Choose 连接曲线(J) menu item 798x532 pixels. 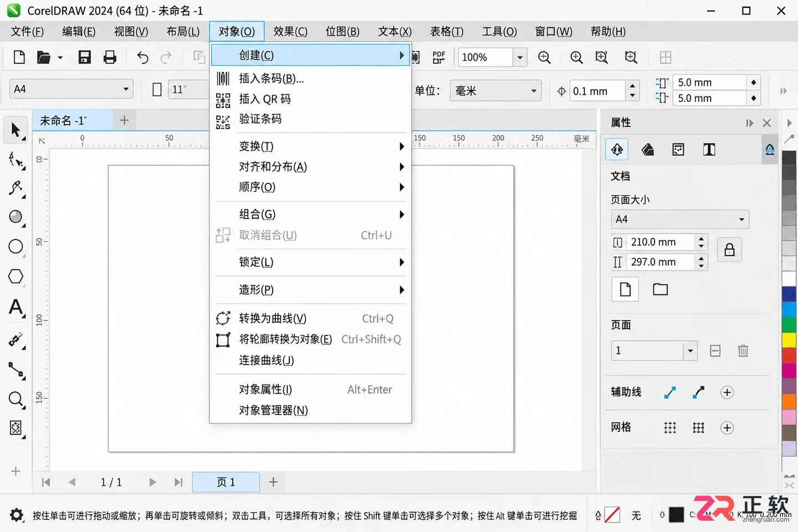[311, 361]
